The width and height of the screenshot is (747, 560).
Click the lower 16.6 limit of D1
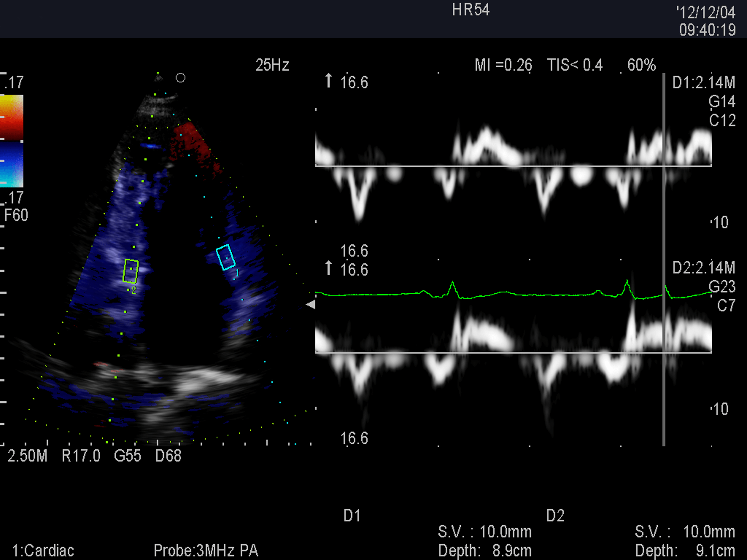(354, 251)
